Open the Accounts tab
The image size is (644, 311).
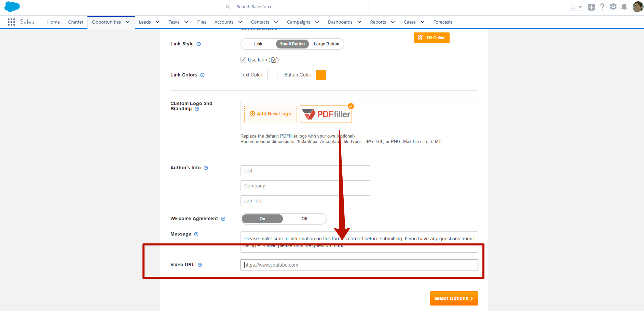(x=224, y=22)
